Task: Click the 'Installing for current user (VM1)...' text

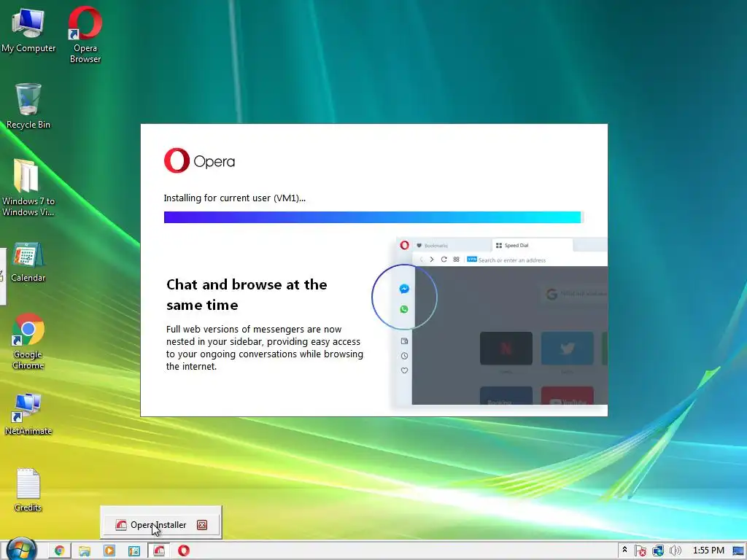Action: tap(234, 198)
